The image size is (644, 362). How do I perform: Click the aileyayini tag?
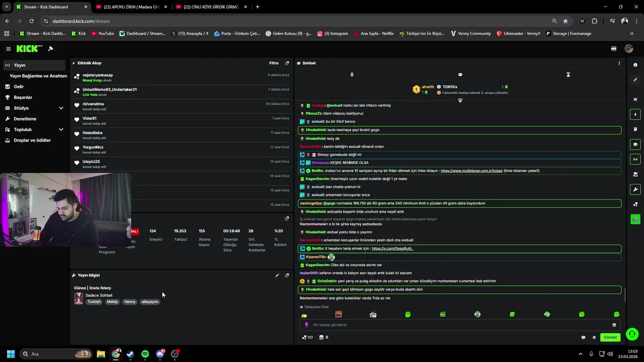point(150,302)
